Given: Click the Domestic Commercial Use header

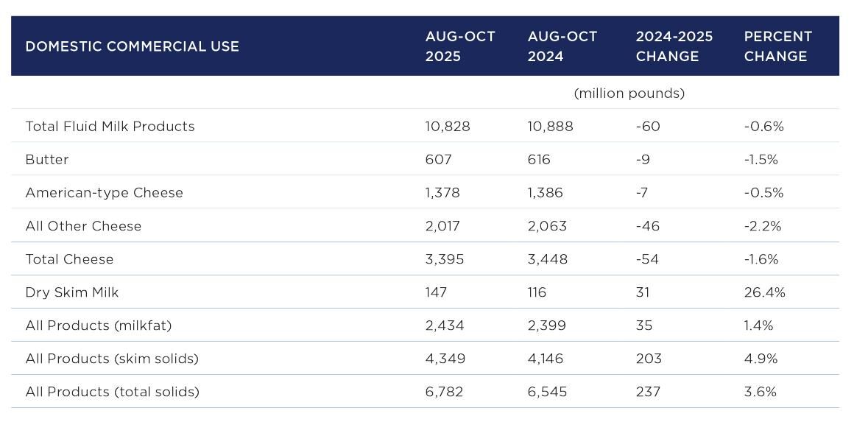Looking at the screenshot, I should click(x=132, y=46).
